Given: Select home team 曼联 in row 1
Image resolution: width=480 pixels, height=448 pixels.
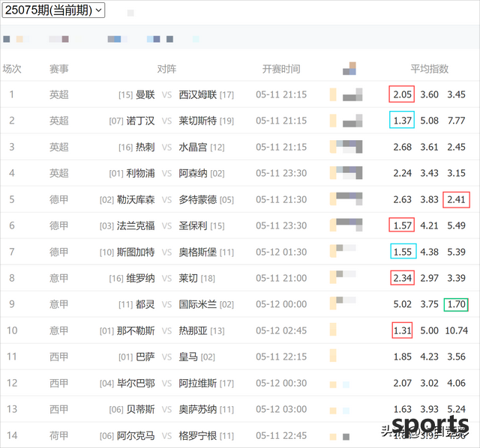Looking at the screenshot, I should (x=145, y=94).
